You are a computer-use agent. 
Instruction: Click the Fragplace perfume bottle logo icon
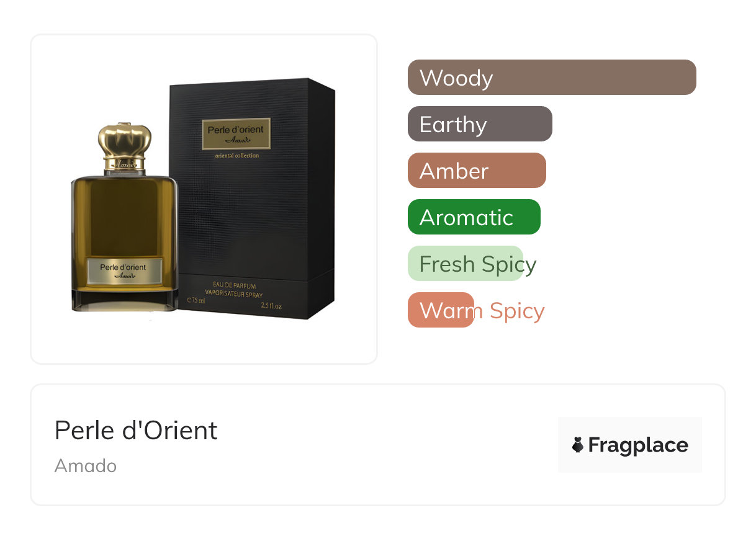coord(578,445)
